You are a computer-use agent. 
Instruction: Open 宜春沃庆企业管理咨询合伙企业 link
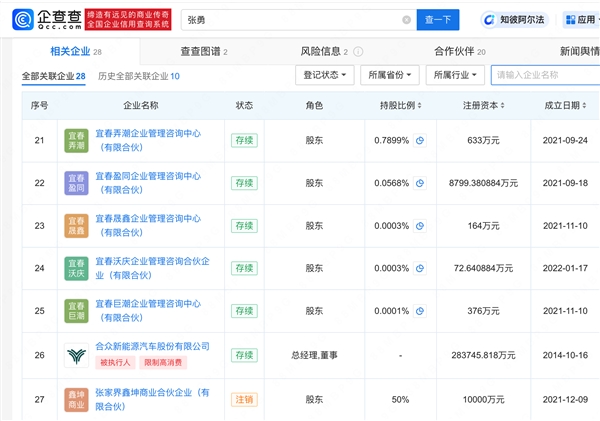click(152, 268)
